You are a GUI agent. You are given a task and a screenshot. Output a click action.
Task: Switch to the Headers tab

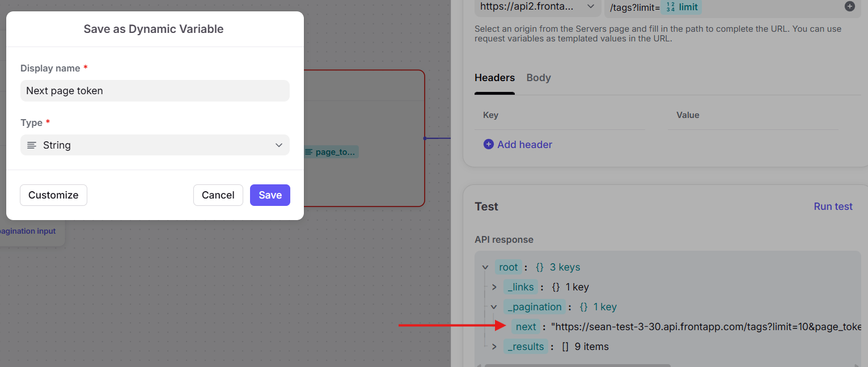click(494, 78)
